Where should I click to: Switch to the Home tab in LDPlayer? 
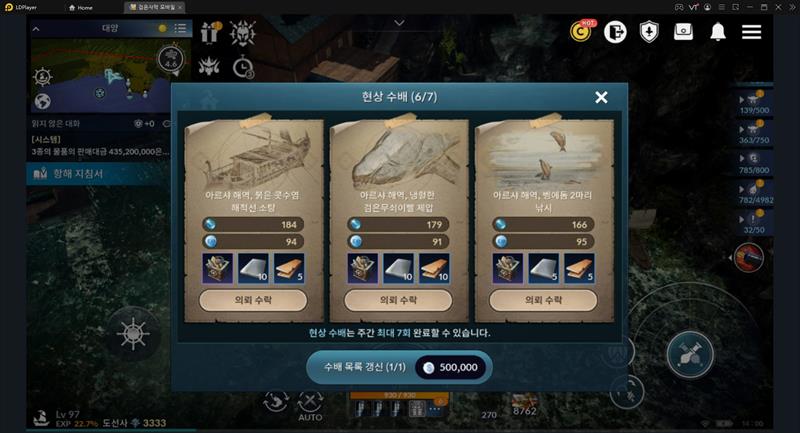81,7
